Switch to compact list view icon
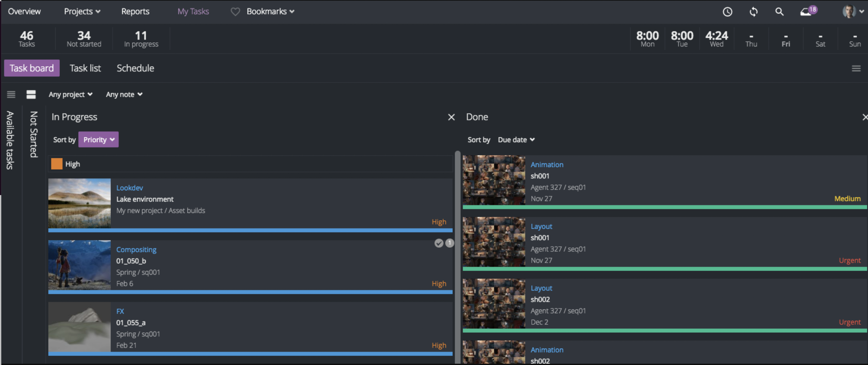The height and width of the screenshot is (365, 868). coord(11,94)
